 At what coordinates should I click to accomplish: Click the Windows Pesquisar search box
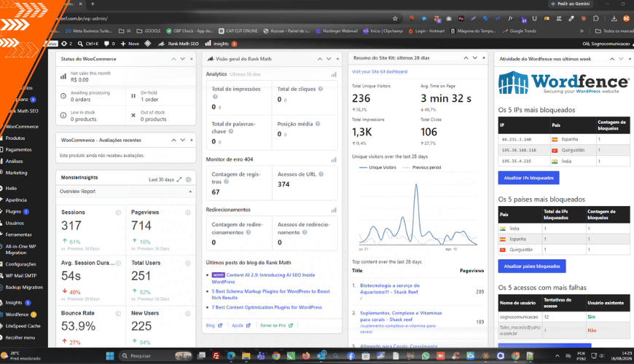155,355
